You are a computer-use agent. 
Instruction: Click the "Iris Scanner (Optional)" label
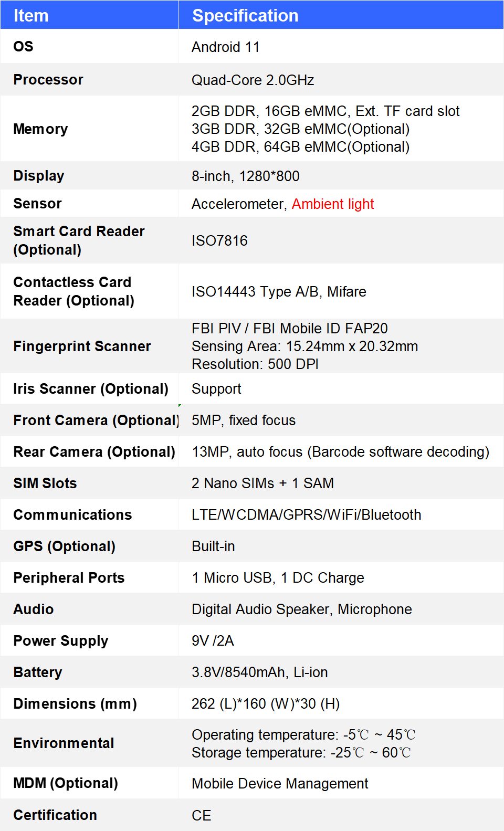click(91, 389)
